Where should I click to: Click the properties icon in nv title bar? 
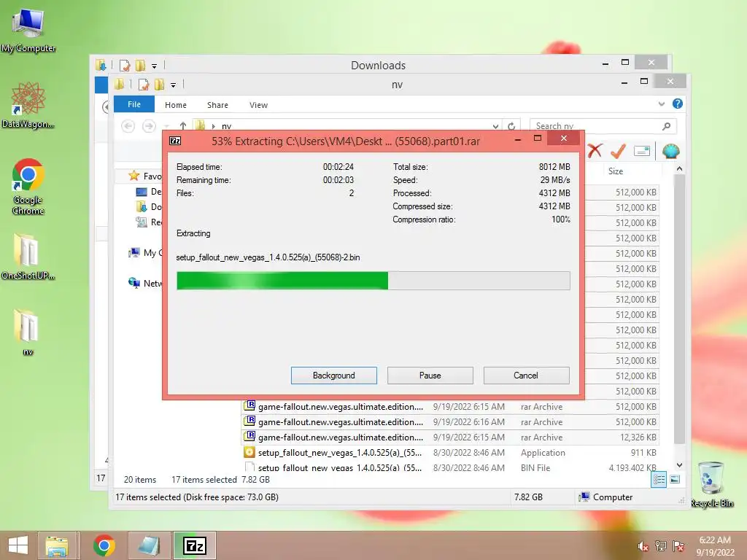(143, 85)
